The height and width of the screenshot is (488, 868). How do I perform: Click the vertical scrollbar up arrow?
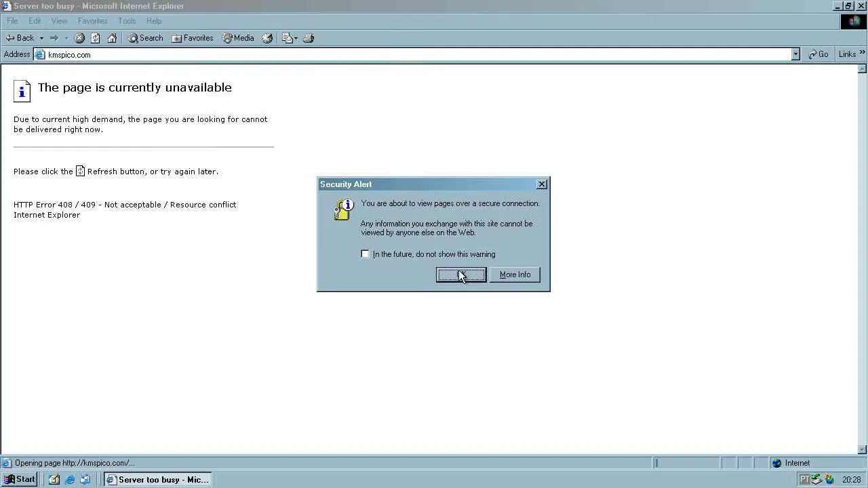coord(863,68)
